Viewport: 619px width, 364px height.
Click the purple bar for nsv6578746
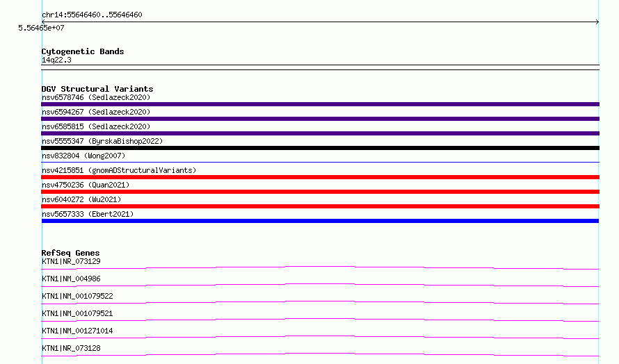[320, 104]
